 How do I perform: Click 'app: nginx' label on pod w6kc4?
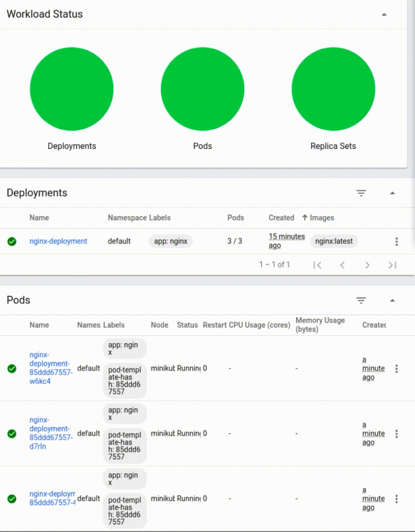tap(124, 349)
